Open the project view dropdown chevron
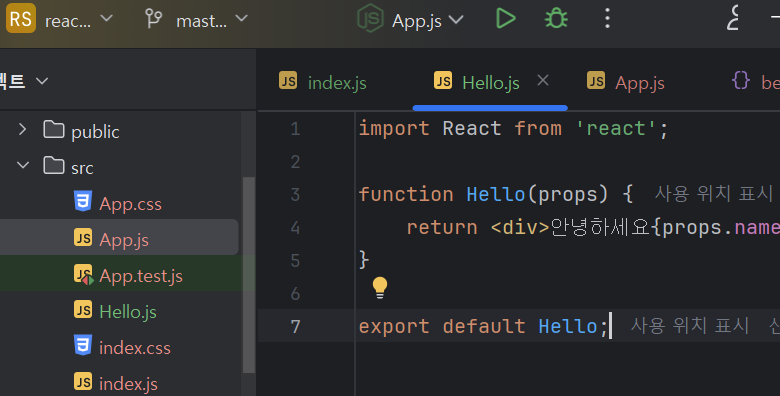The height and width of the screenshot is (396, 780). (42, 81)
